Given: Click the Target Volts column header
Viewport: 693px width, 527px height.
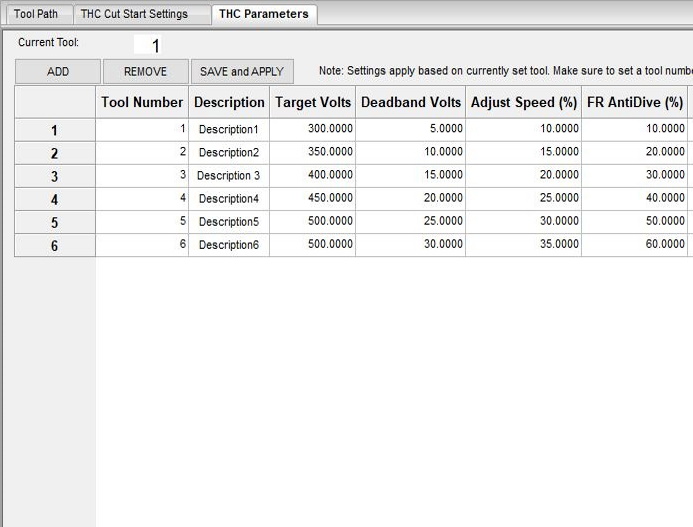Looking at the screenshot, I should (x=313, y=102).
